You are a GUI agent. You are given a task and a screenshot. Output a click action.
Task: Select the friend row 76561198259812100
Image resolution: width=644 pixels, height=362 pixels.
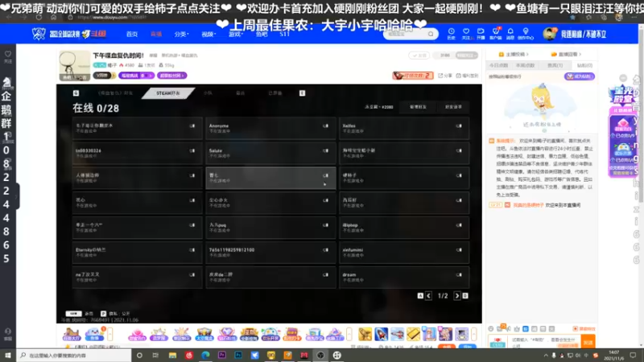click(270, 252)
